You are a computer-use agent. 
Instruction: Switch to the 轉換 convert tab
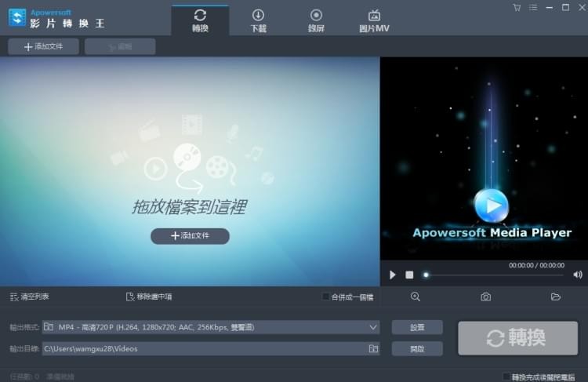pos(200,20)
